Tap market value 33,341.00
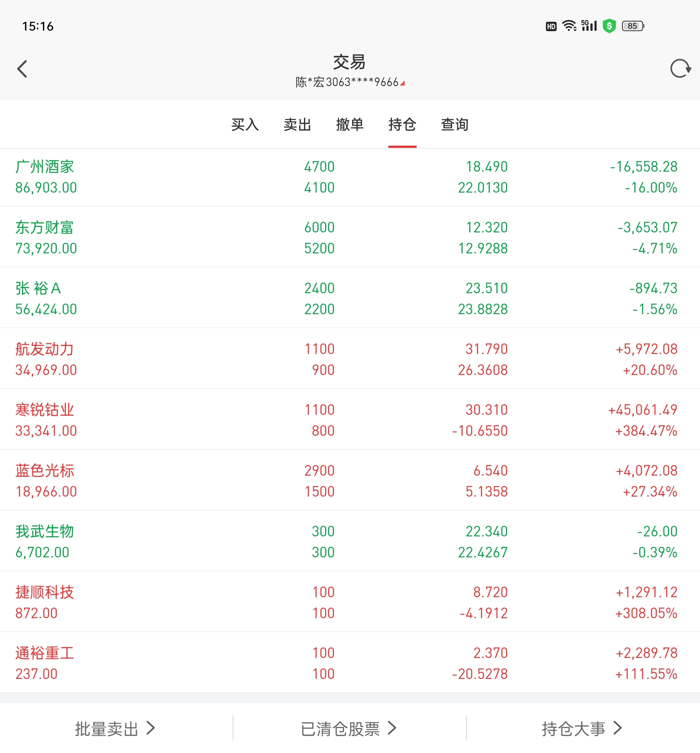Viewport: 700px width, 753px height. (46, 431)
